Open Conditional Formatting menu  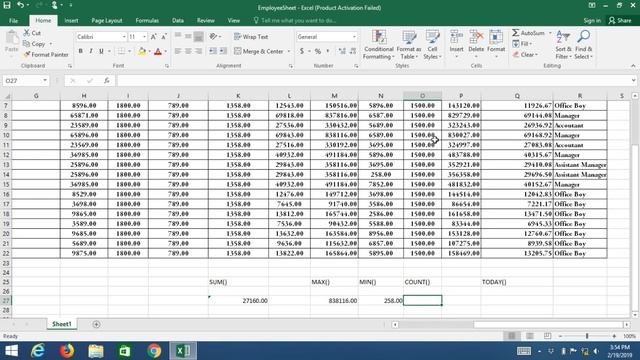(x=379, y=44)
